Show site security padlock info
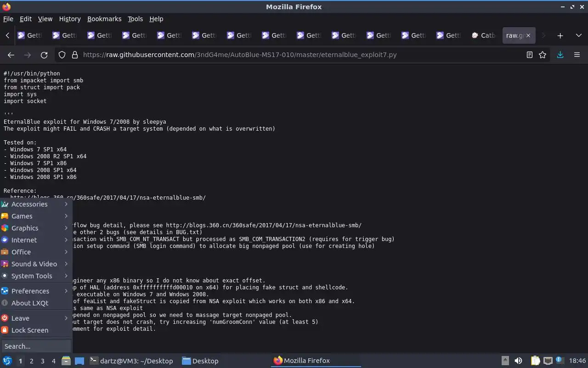The height and width of the screenshot is (368, 588). click(74, 55)
